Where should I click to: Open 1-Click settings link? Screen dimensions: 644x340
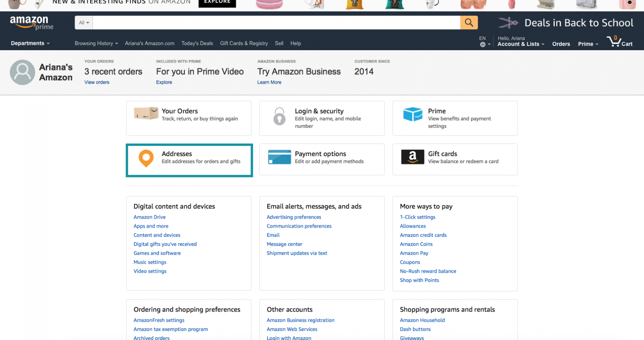(418, 217)
